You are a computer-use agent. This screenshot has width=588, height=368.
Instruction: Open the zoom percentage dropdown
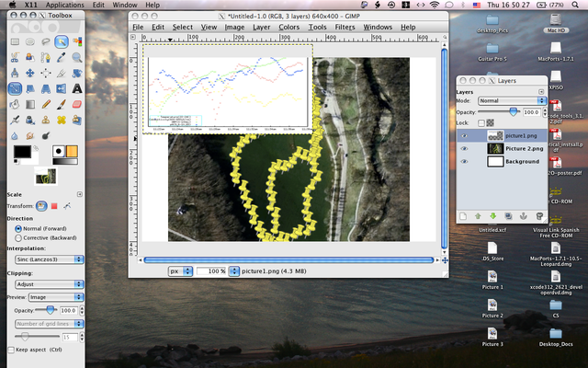pos(234,271)
